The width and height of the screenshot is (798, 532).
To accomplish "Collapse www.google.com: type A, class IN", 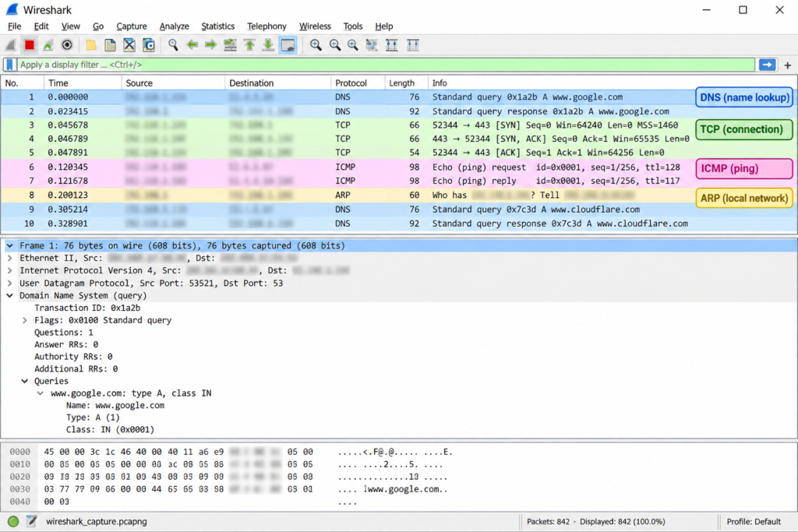I will click(41, 393).
